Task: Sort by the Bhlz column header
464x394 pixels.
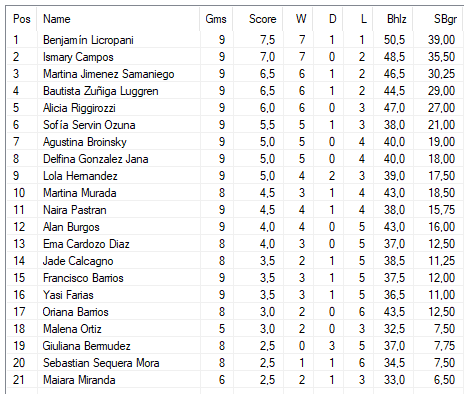Action: coord(393,19)
